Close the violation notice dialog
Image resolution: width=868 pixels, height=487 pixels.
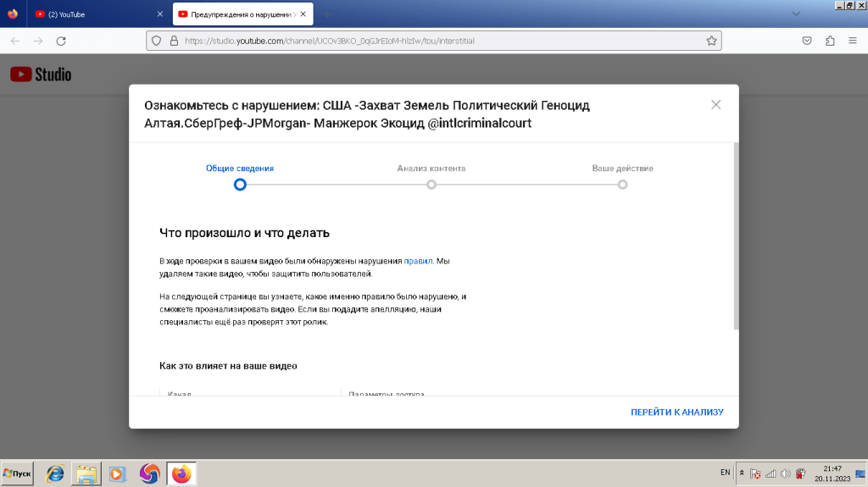point(715,105)
